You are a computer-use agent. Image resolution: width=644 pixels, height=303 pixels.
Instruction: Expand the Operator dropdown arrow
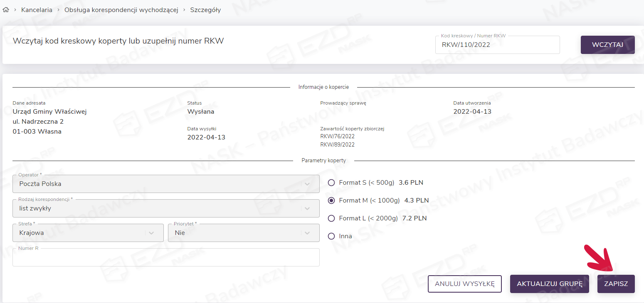(x=307, y=184)
